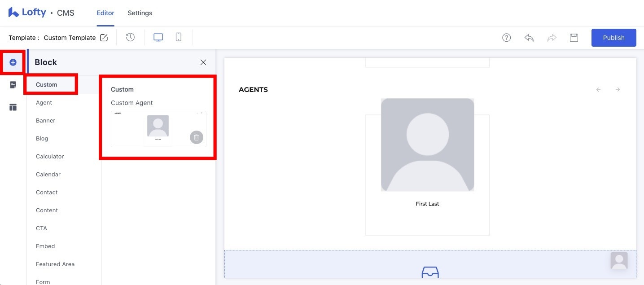Publish the template
The height and width of the screenshot is (285, 644).
coord(614,38)
